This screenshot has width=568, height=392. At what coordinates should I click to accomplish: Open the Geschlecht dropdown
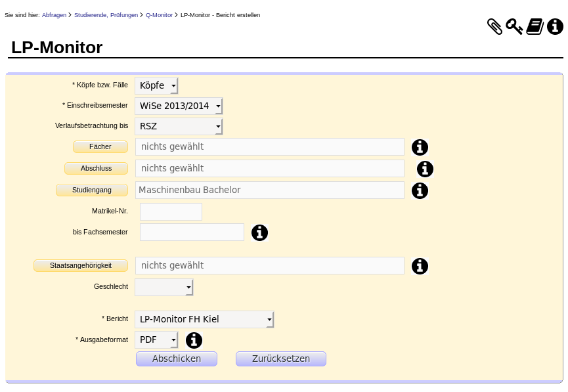(164, 287)
